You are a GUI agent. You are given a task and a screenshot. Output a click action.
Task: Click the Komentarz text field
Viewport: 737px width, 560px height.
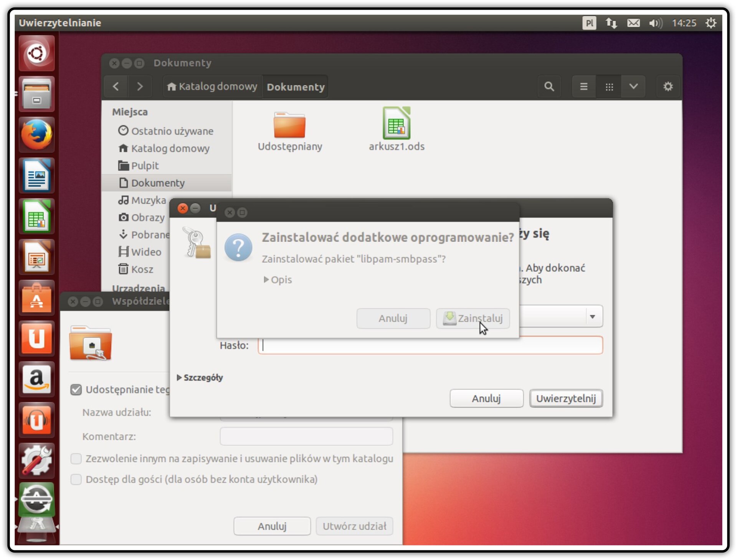pos(306,436)
